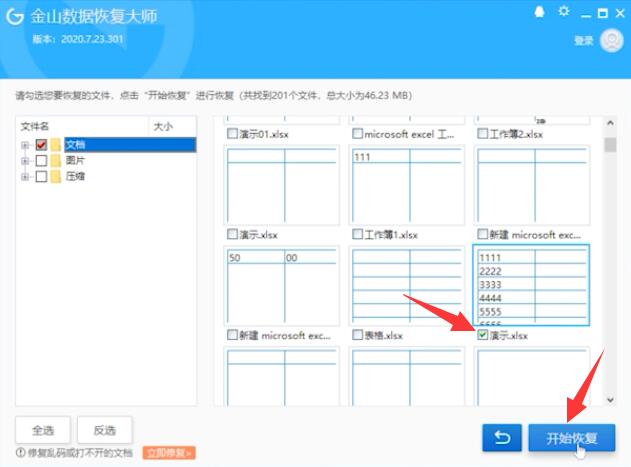Screen dimensions: 631x467
Task: Click the repair info circle icon
Action: coord(20,453)
